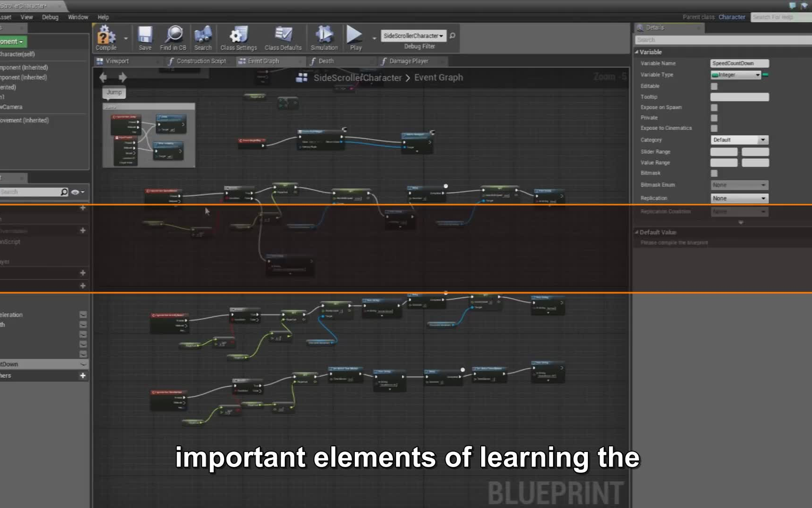Image resolution: width=812 pixels, height=508 pixels.
Task: Open Class Defaults
Action: tap(282, 38)
